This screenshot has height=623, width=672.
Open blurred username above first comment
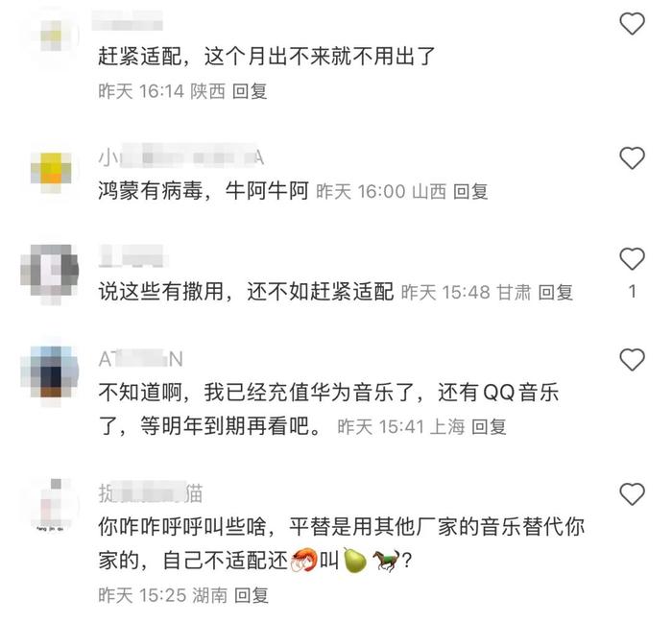pos(128,20)
